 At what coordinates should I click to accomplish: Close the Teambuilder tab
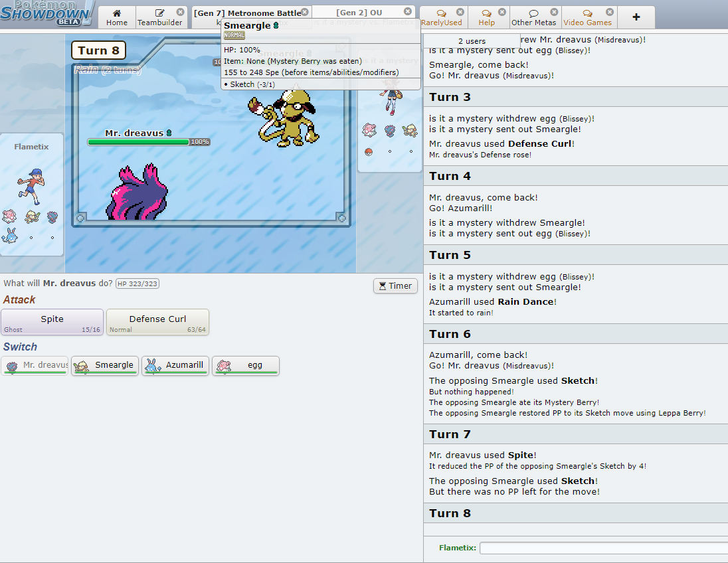[181, 11]
